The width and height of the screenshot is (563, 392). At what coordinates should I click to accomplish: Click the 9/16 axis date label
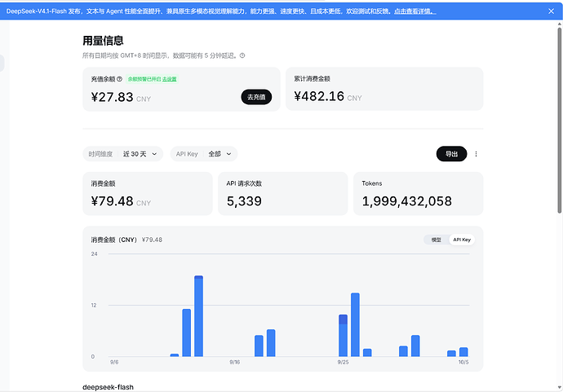tap(235, 362)
